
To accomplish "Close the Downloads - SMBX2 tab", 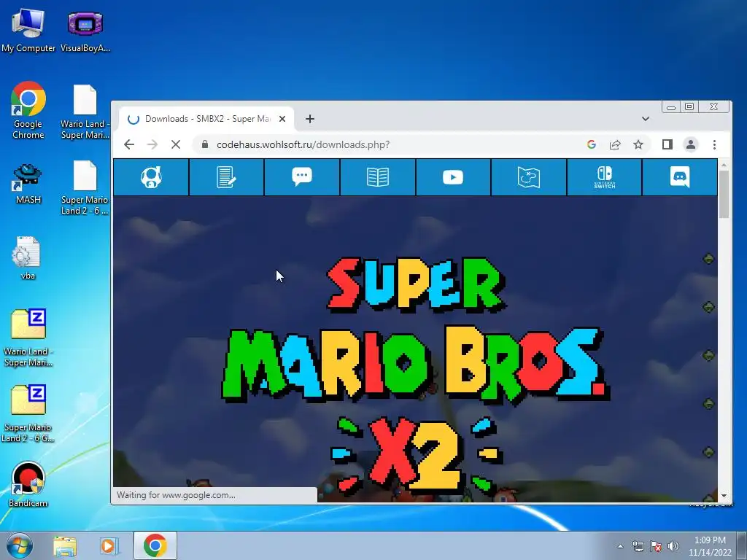I will click(x=282, y=119).
